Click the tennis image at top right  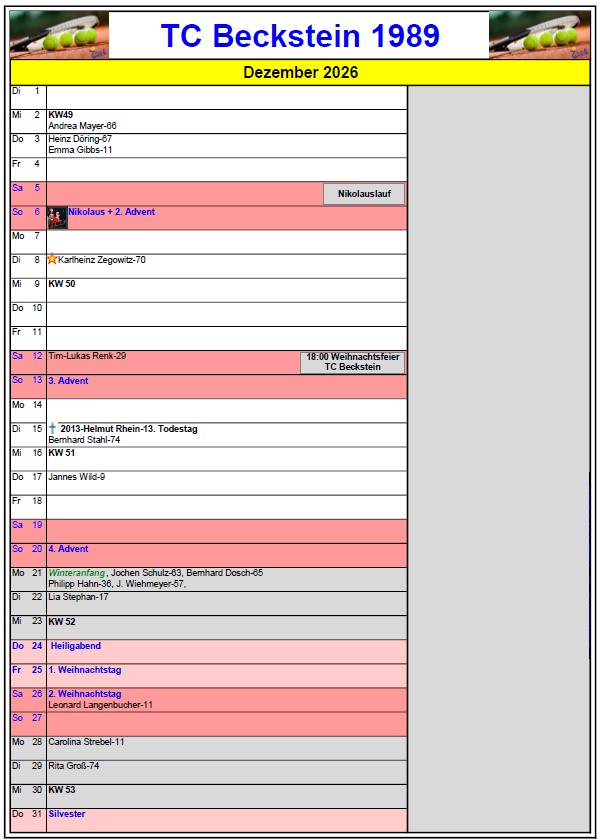click(x=539, y=36)
